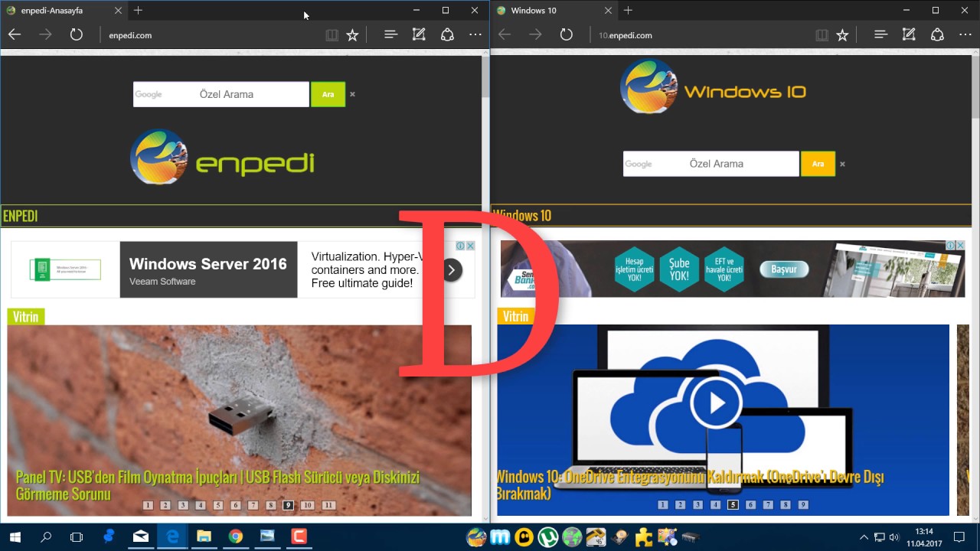Select the Windows 10 browser tab

(x=553, y=11)
